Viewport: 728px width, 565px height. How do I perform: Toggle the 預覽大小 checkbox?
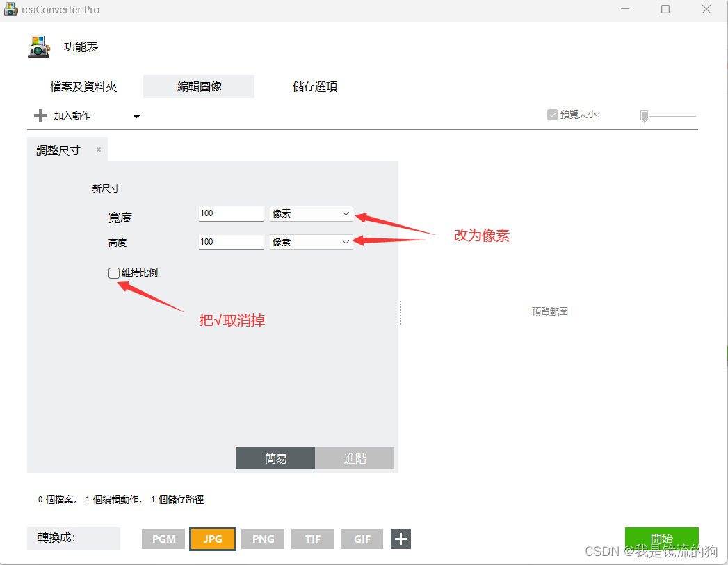(552, 114)
